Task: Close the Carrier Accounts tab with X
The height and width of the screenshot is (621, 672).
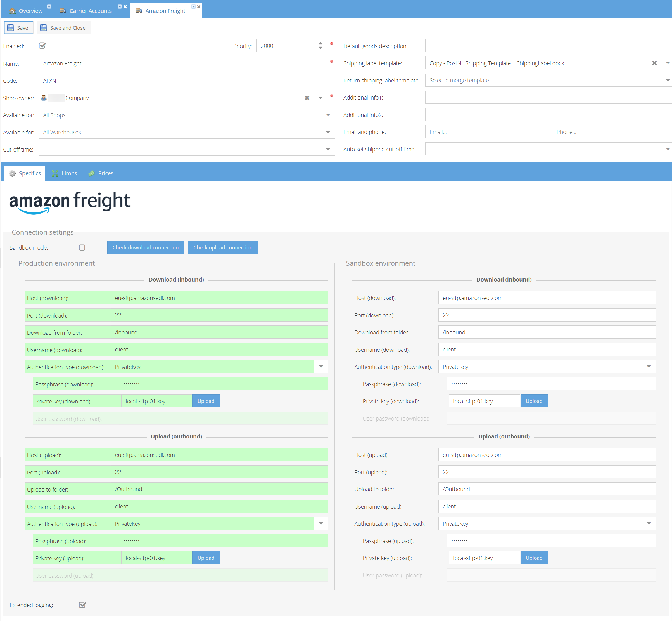Action: (125, 7)
